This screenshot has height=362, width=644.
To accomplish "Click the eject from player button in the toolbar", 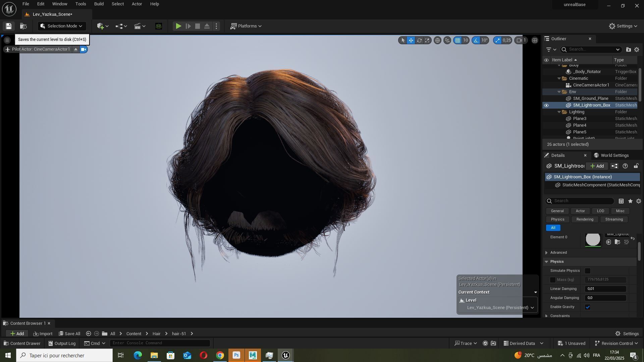I will coord(207,26).
